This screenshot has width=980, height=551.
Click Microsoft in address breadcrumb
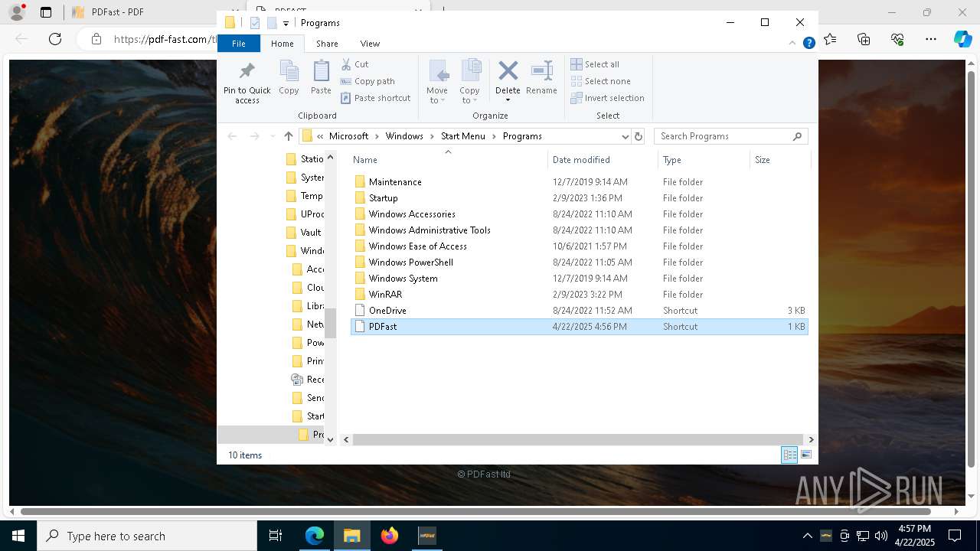(x=348, y=136)
